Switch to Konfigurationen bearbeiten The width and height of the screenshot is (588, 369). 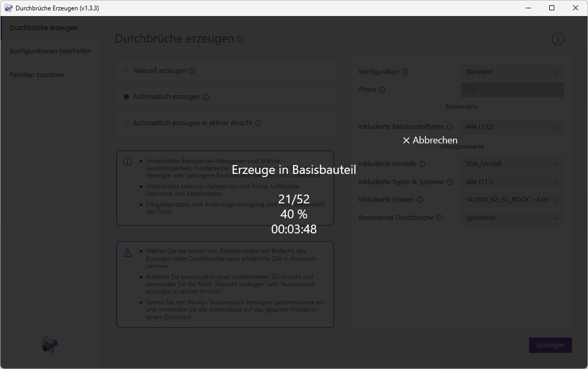click(51, 51)
